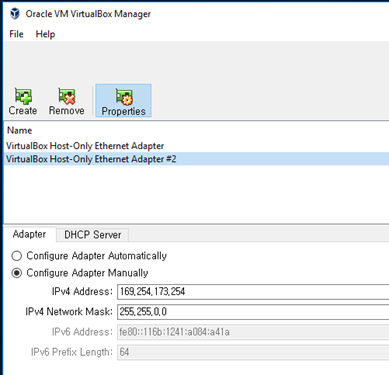Click the VirtualBox logo in title bar

point(15,14)
